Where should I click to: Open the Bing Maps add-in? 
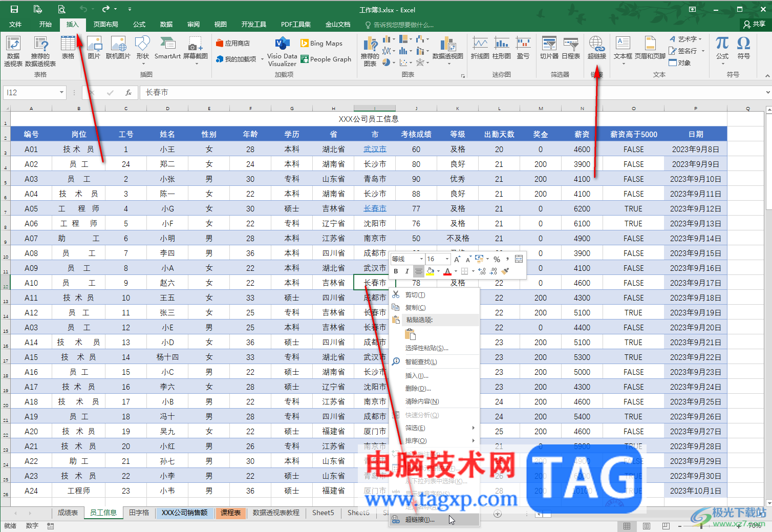pos(321,44)
